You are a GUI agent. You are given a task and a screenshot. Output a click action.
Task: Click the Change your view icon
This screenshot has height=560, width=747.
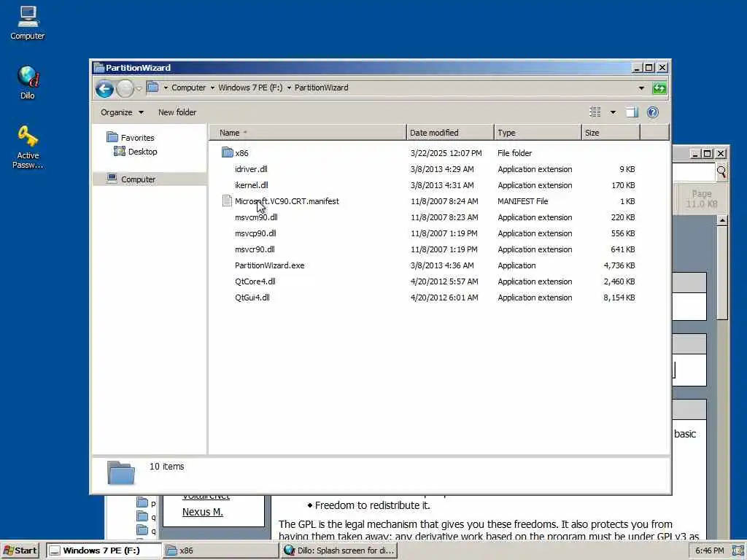pyautogui.click(x=595, y=112)
